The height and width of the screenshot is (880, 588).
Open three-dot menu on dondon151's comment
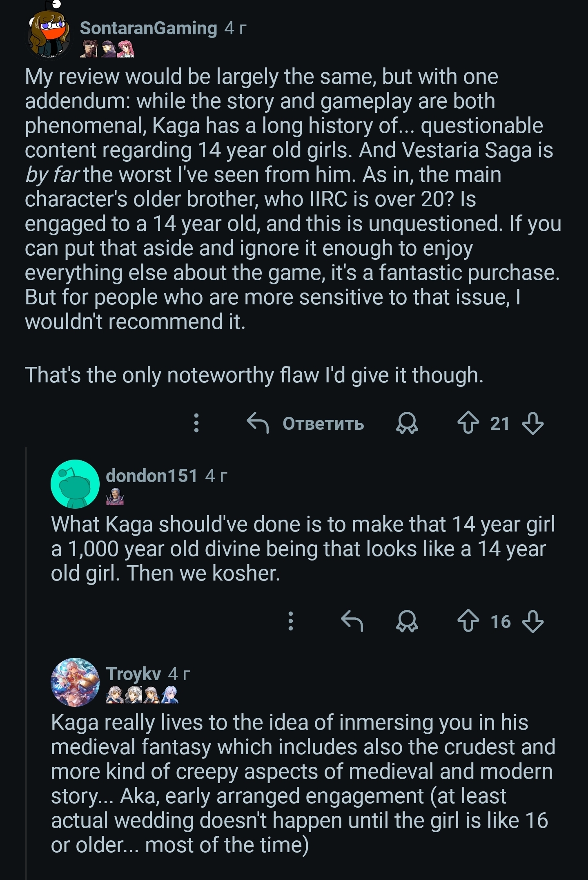tap(291, 621)
